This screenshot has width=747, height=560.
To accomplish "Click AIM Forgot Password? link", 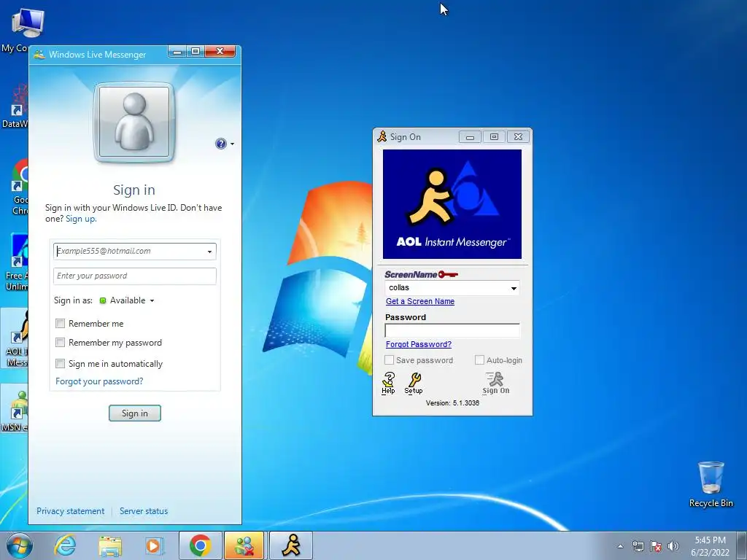I will pyautogui.click(x=419, y=344).
